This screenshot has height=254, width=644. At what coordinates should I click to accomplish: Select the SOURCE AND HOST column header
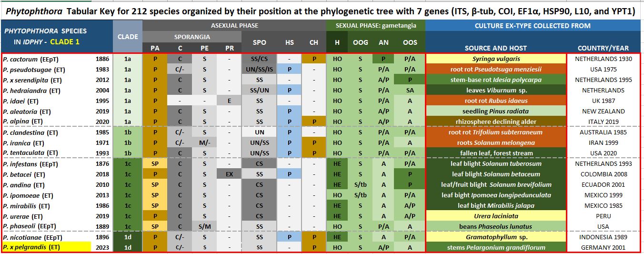pos(496,48)
